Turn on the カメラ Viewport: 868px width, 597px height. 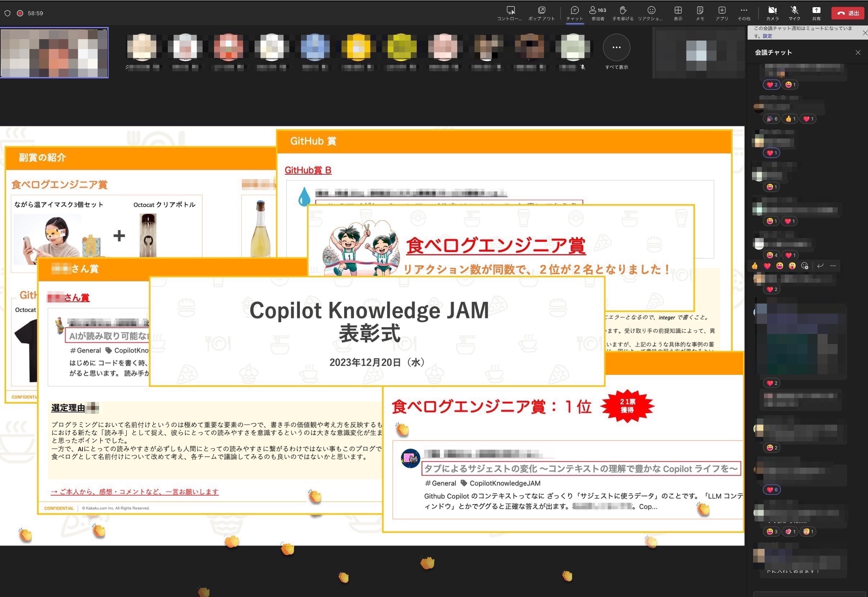[x=772, y=13]
